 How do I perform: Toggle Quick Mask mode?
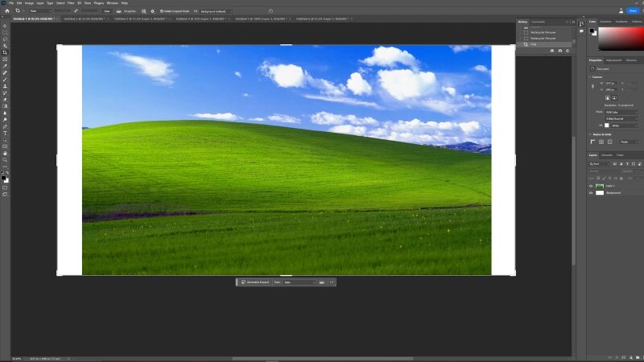[x=5, y=187]
